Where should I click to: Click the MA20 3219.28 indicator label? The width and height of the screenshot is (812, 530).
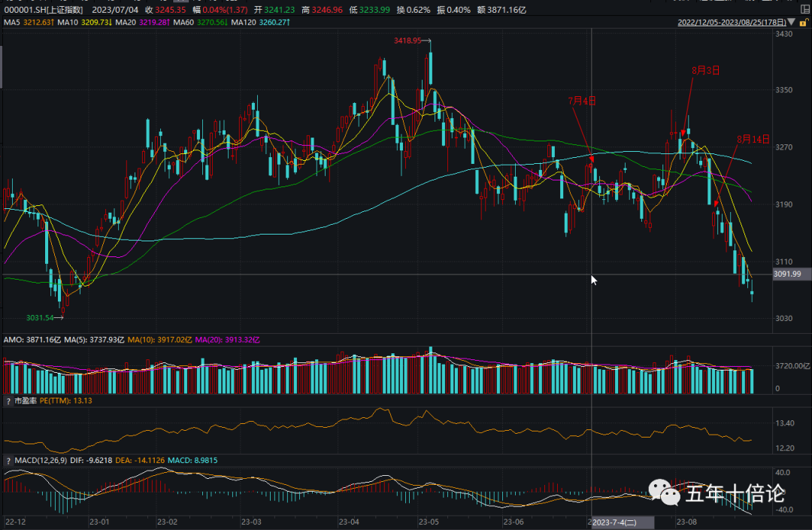click(143, 23)
